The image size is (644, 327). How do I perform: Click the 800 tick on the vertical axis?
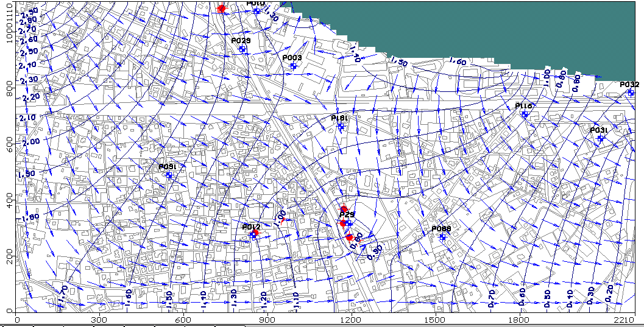point(11,88)
